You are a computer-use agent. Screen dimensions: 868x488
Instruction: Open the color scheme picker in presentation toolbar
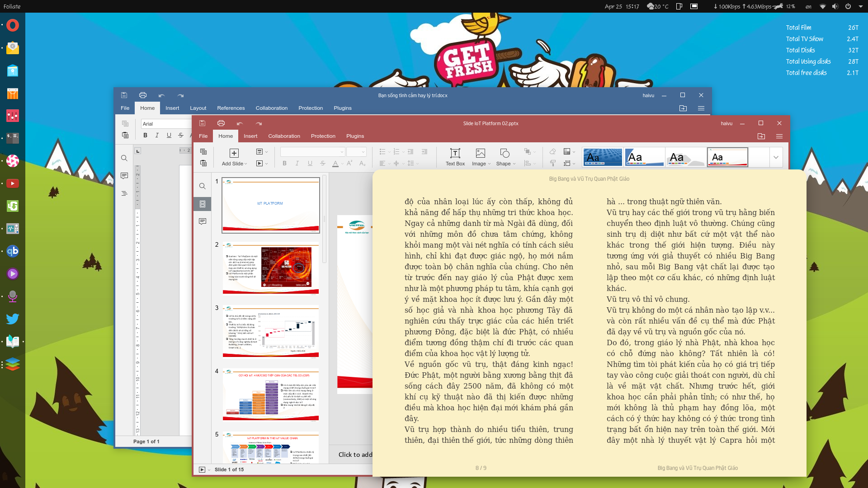(x=569, y=152)
